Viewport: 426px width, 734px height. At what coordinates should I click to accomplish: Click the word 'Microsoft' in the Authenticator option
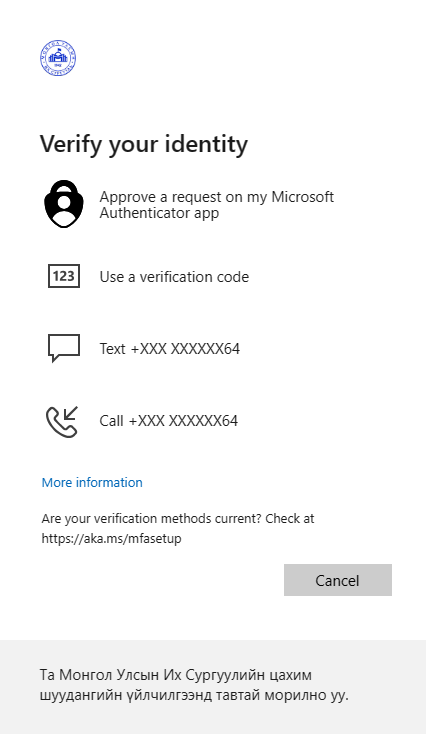click(303, 197)
